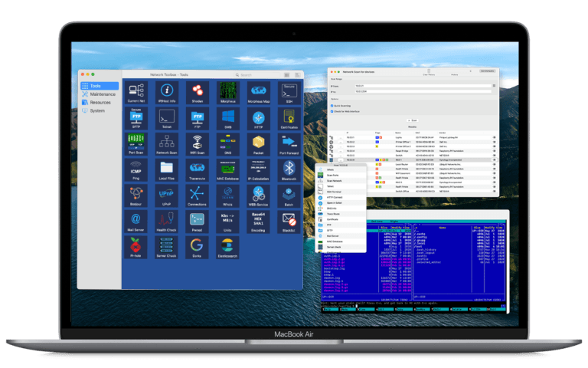Switch to the Maintenance sidebar section
Screen dimensions: 588x368
(102, 94)
